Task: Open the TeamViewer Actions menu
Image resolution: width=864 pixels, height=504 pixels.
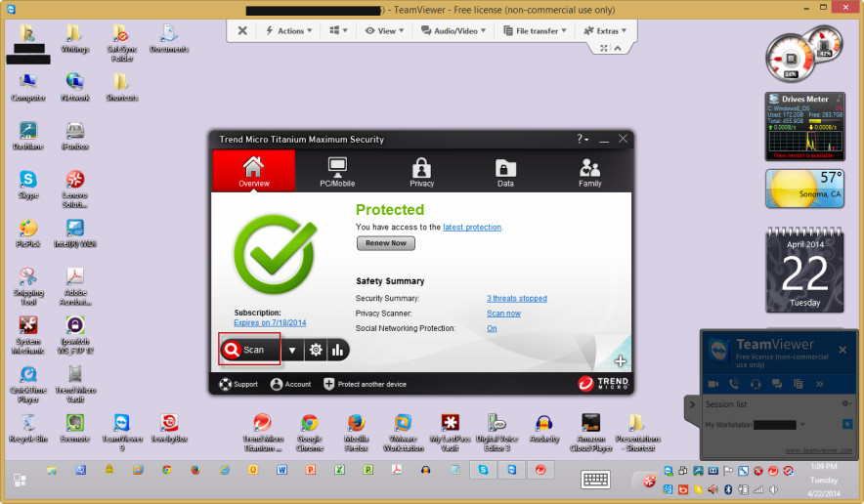Action: pos(289,30)
